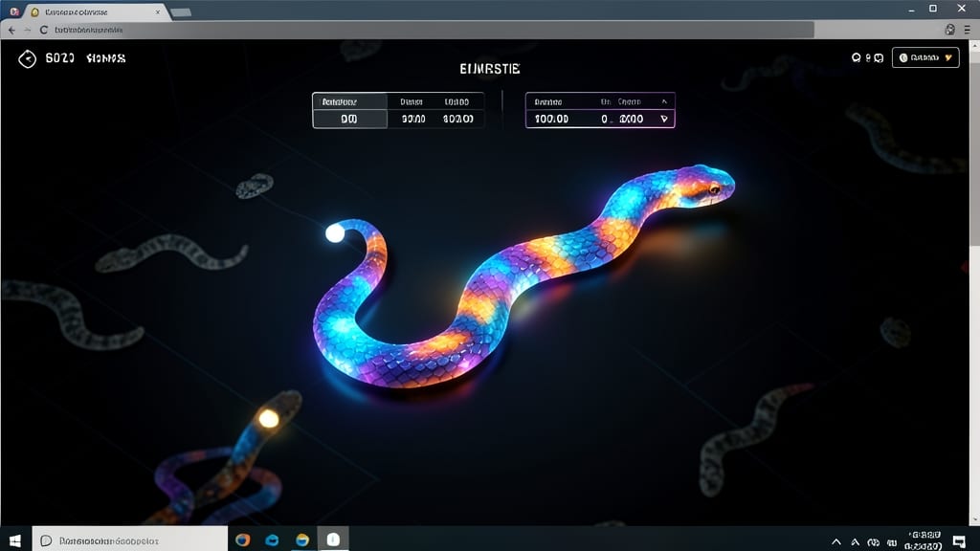Click the browser forward arrow
The height and width of the screenshot is (551, 980).
[27, 30]
